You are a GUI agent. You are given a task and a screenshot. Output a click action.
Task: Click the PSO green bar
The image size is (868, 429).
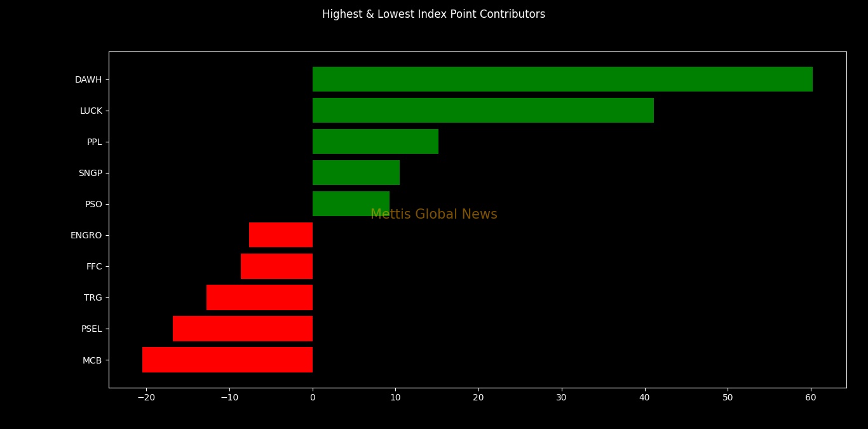coord(351,204)
